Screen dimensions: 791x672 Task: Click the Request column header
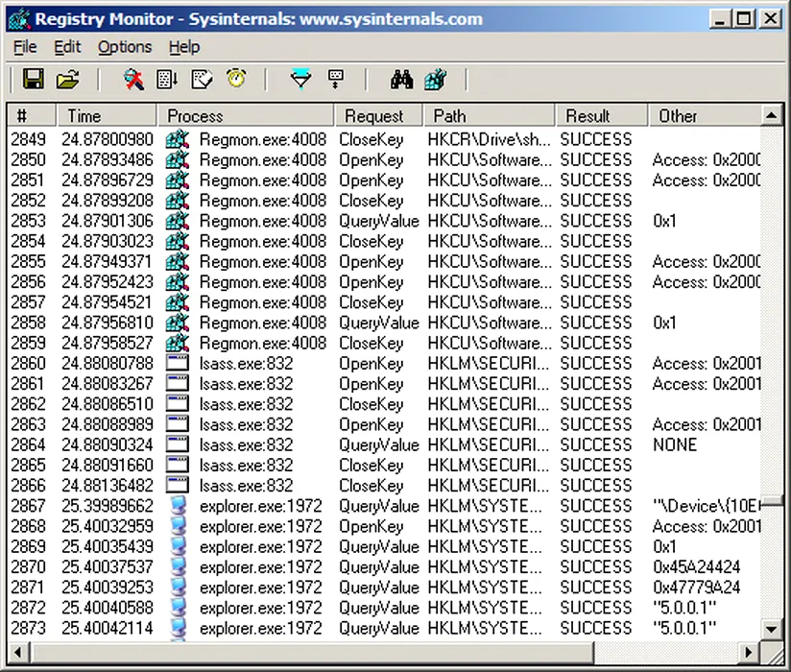click(378, 116)
